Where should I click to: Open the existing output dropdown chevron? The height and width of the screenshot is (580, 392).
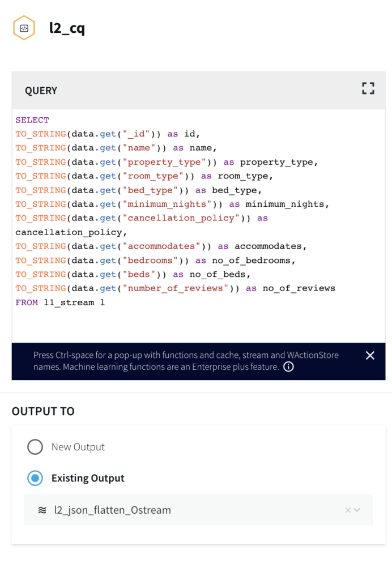(357, 510)
